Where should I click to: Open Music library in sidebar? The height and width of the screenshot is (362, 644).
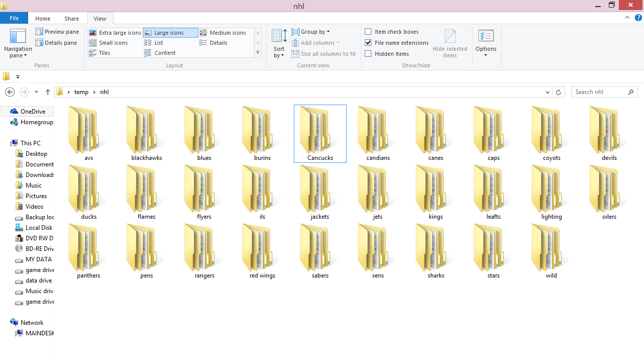pos(29,186)
